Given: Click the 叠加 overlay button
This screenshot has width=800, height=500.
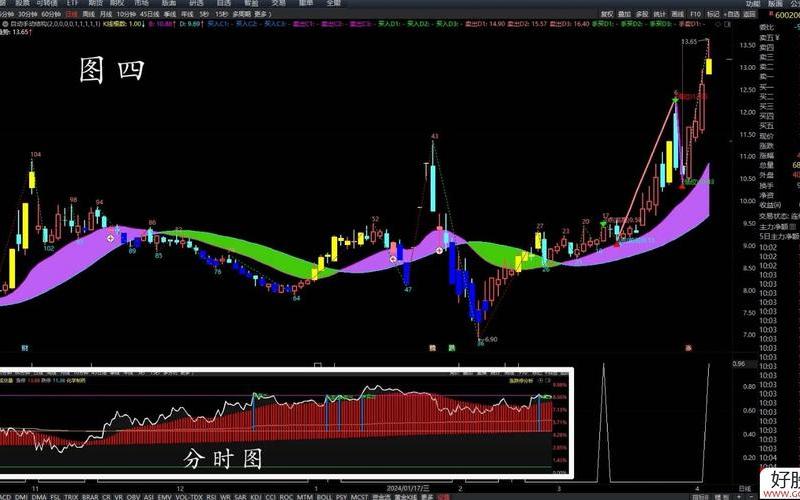Looking at the screenshot, I should (624, 14).
